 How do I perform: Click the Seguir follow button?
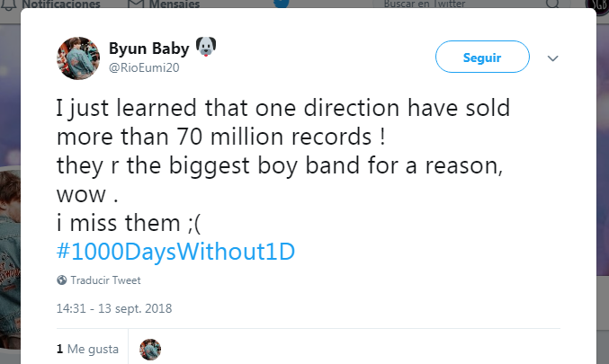[482, 58]
